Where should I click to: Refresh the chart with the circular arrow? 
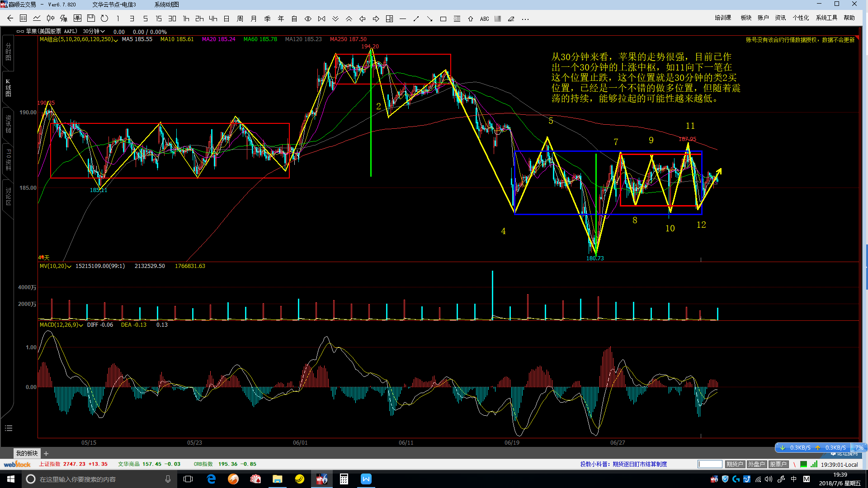click(104, 19)
